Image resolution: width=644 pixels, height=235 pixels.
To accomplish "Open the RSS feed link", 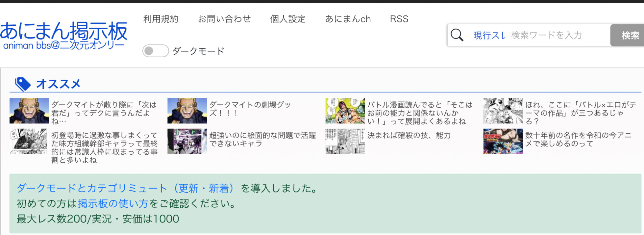I will click(x=399, y=19).
